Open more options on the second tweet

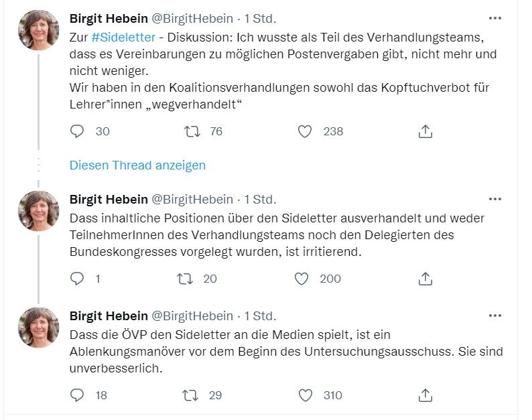(x=495, y=199)
